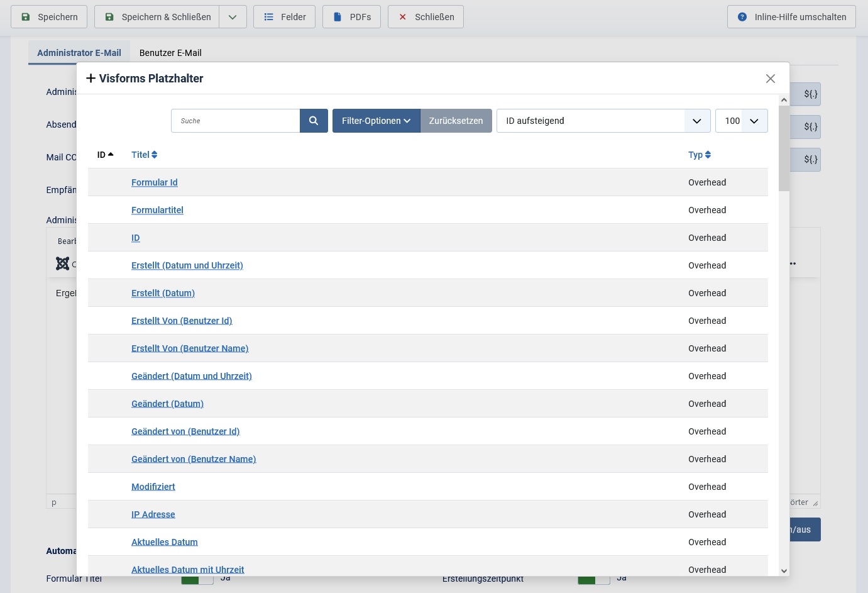This screenshot has height=593, width=868.
Task: Switch to the Benutzer E-Mail tab
Action: (x=170, y=53)
